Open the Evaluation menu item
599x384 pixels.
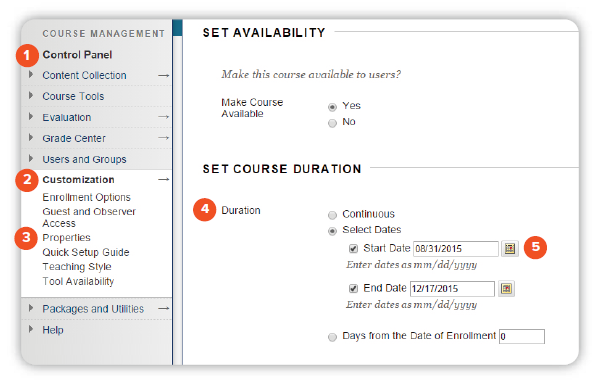[67, 117]
